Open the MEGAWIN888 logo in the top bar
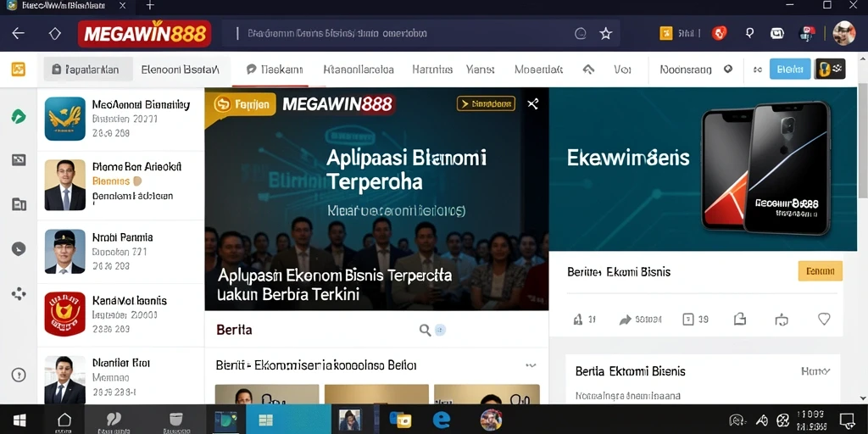This screenshot has width=868, height=434. [x=144, y=33]
